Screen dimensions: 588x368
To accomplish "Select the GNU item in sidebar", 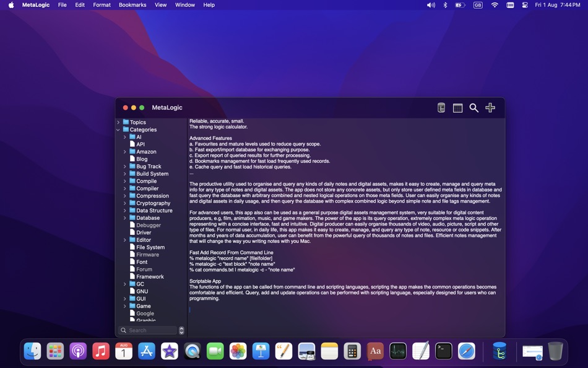I will click(139, 291).
